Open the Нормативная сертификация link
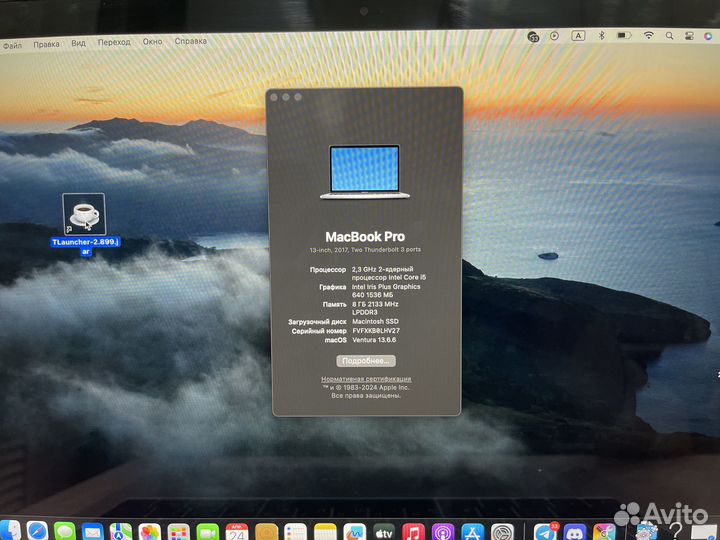 click(366, 379)
